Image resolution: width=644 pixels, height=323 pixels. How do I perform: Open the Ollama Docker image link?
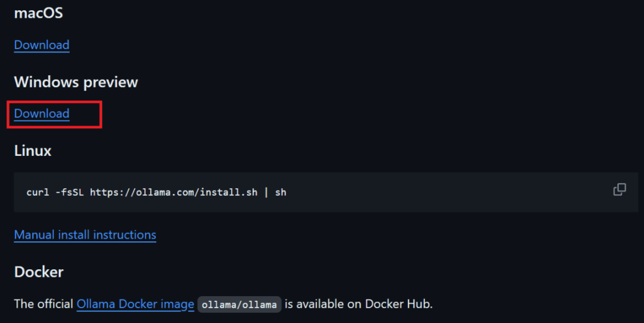click(135, 304)
